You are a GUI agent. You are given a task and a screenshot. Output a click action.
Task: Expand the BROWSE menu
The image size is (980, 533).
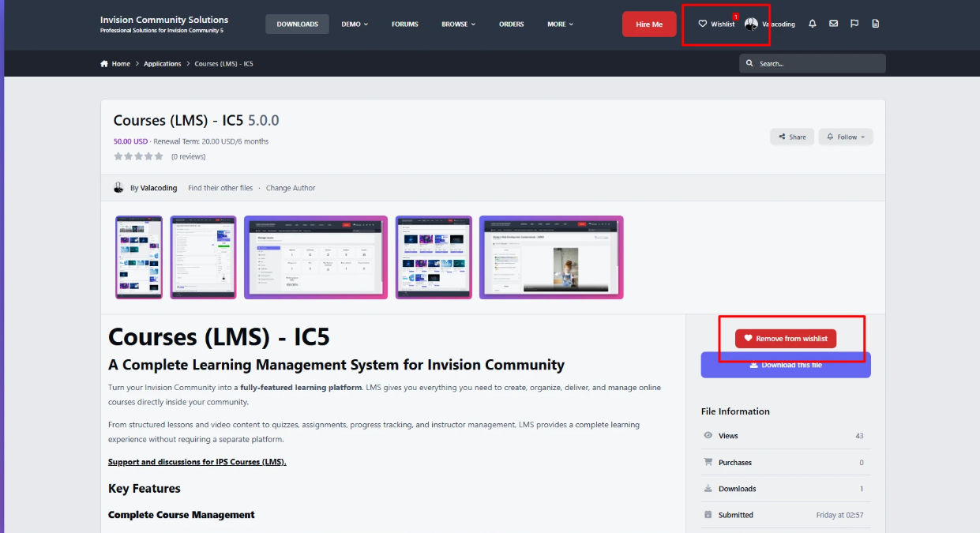point(458,24)
